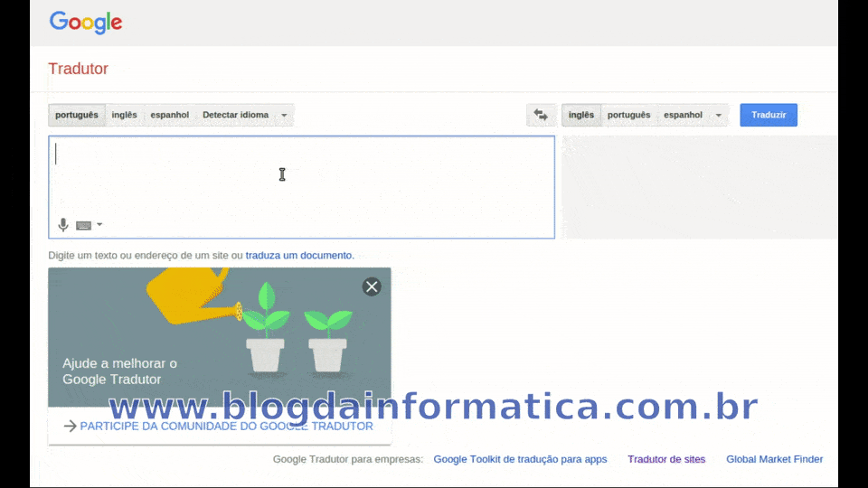Image resolution: width=868 pixels, height=488 pixels.
Task: Expand the source language list dropdown
Action: [284, 115]
